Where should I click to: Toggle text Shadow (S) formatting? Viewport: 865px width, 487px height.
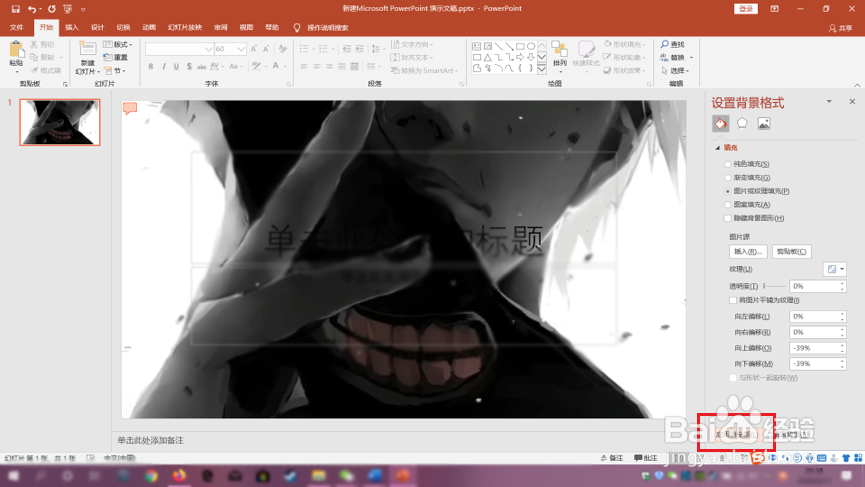tap(189, 66)
